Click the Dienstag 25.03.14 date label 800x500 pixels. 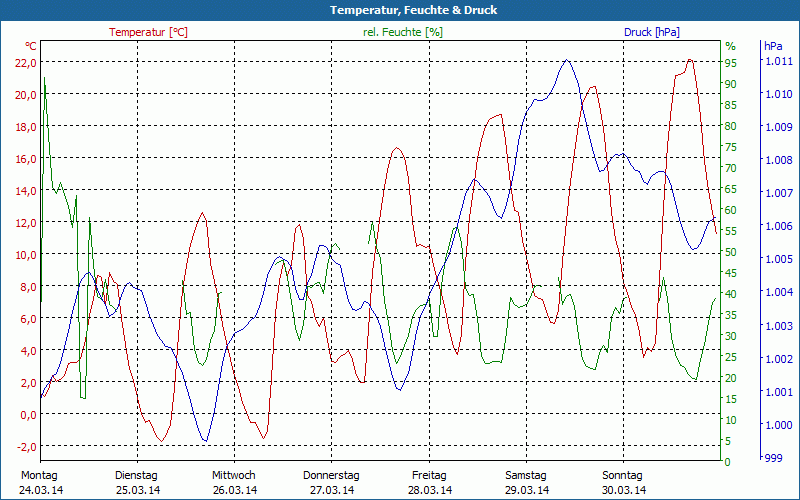click(136, 482)
